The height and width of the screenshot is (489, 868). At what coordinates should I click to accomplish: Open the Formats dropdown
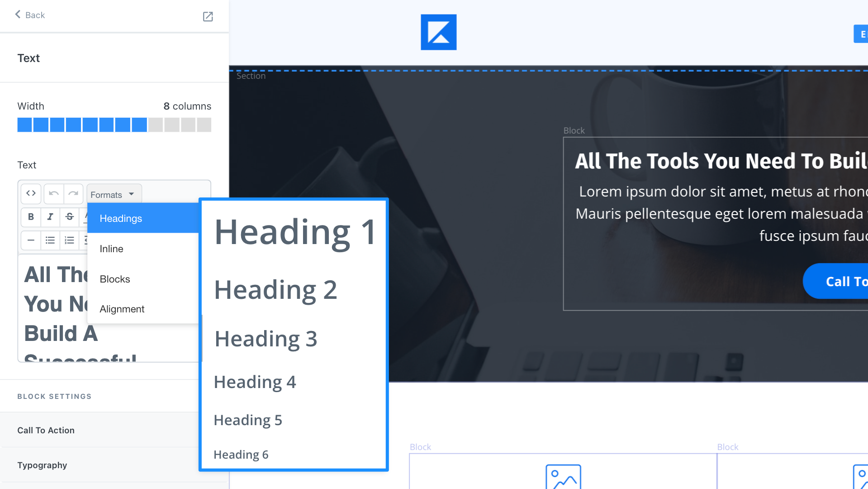click(x=113, y=194)
